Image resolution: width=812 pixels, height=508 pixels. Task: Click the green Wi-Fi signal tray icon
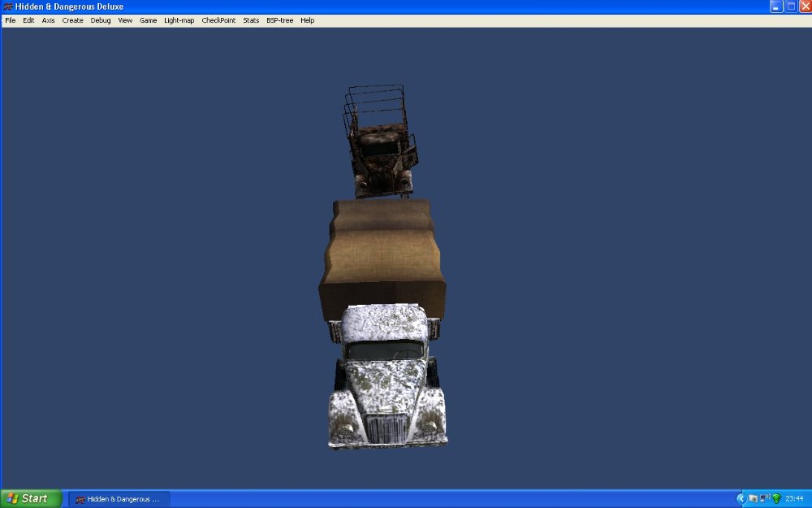pyautogui.click(x=776, y=499)
